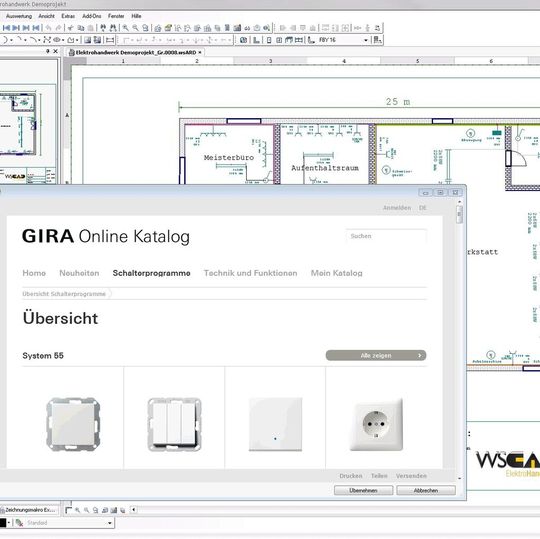Select the blank cover frame product
The image size is (540, 539).
coord(73,424)
